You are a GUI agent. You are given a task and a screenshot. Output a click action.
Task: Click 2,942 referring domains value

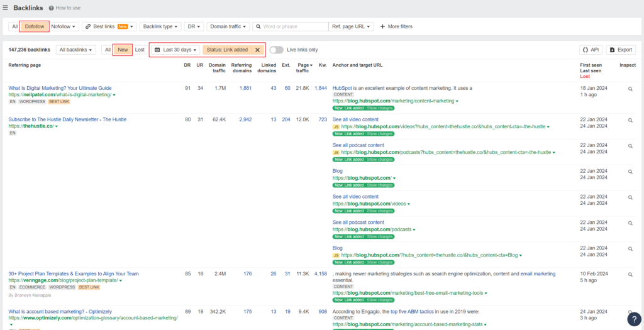(245, 119)
